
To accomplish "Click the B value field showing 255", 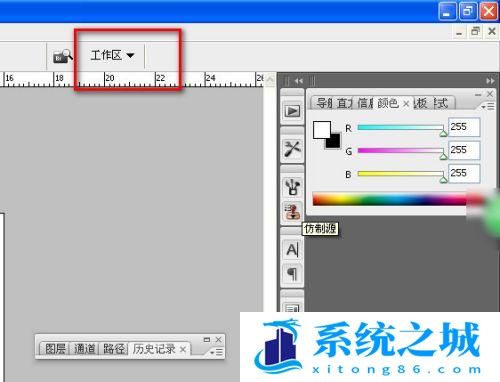I will pyautogui.click(x=464, y=173).
